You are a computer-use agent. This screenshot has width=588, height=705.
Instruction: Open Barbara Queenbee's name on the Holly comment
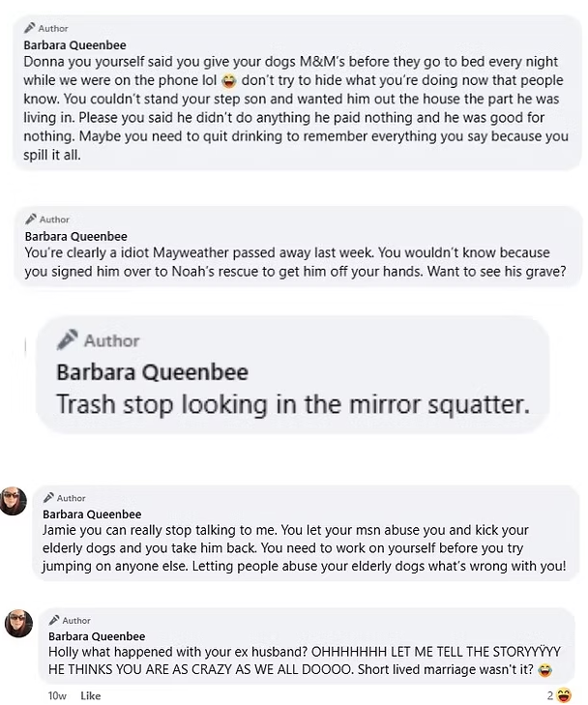point(98,635)
